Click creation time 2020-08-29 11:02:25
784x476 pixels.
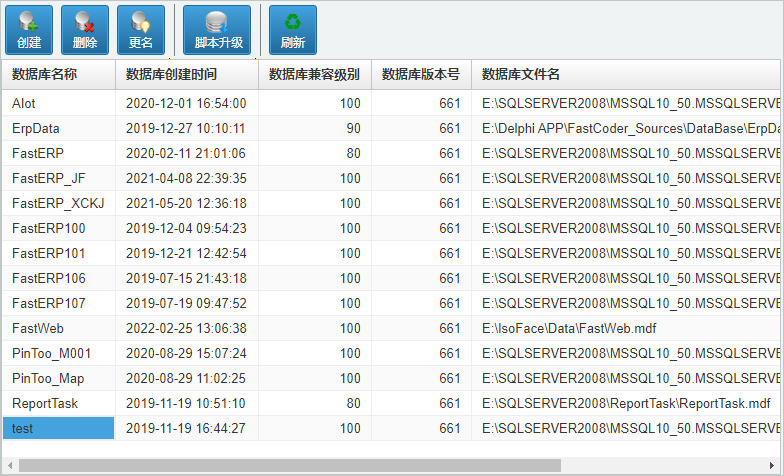(x=186, y=378)
